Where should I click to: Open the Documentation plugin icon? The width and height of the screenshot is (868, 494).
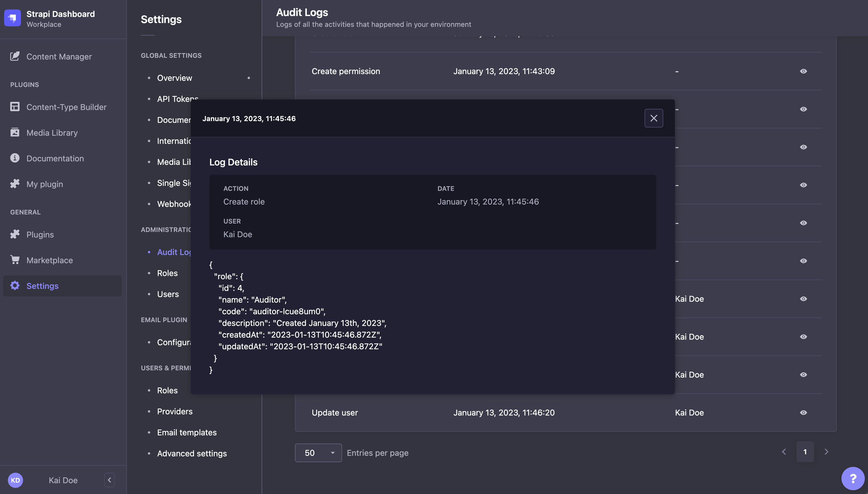tap(15, 158)
